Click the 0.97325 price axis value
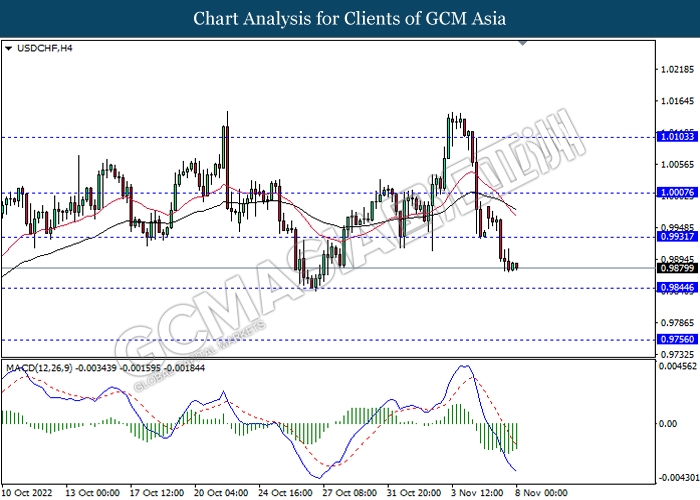700x500 pixels. coord(678,354)
